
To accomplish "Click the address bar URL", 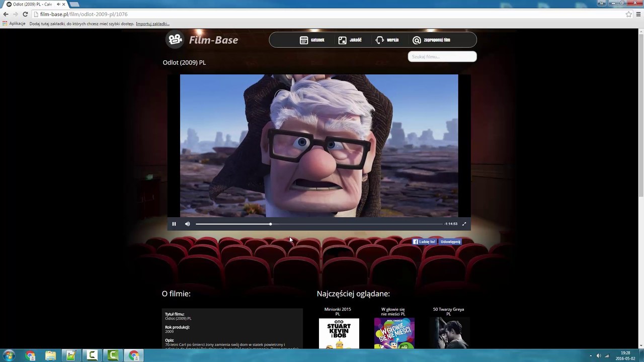I will [84, 14].
